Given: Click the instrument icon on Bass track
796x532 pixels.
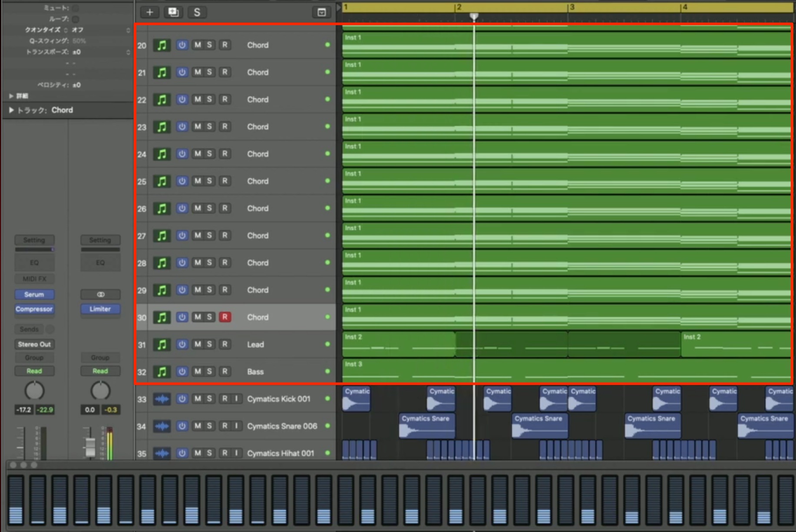Looking at the screenshot, I should (162, 372).
